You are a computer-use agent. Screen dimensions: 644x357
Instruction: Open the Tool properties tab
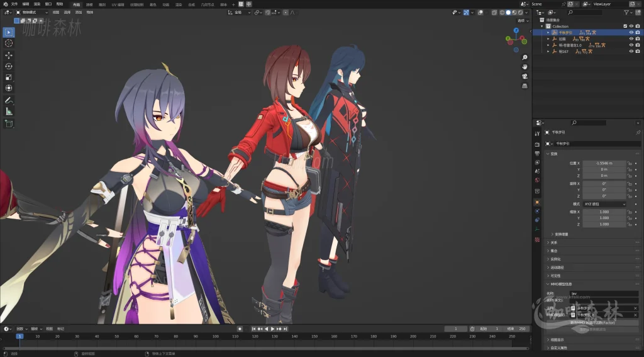[x=537, y=133]
